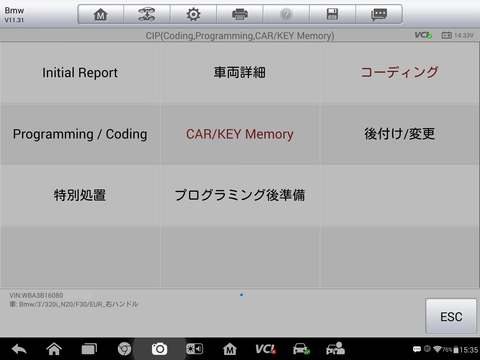
Task: Click vehicle info Bmw/3'/320i_N20/F30 text
Action: tap(74, 304)
